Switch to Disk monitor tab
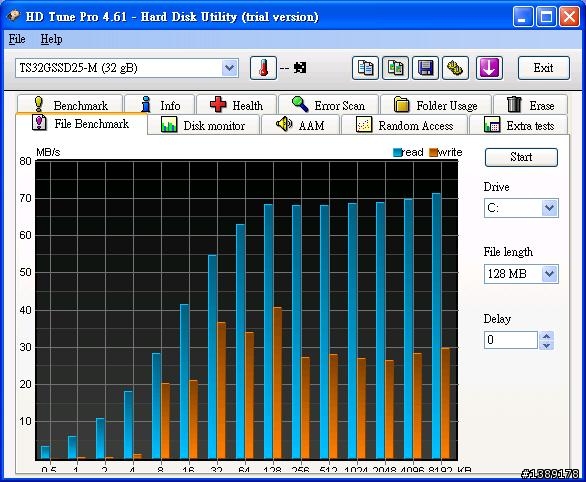The image size is (586, 482). click(203, 125)
